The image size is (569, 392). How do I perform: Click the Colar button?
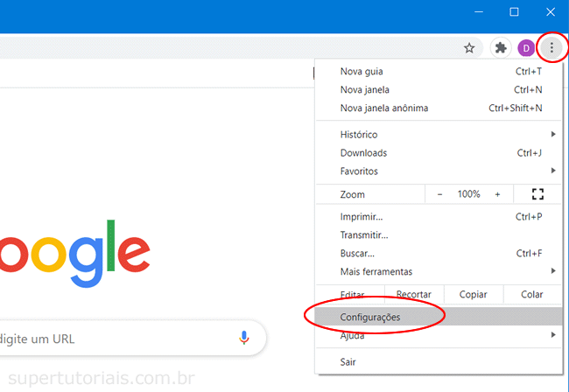pos(531,295)
